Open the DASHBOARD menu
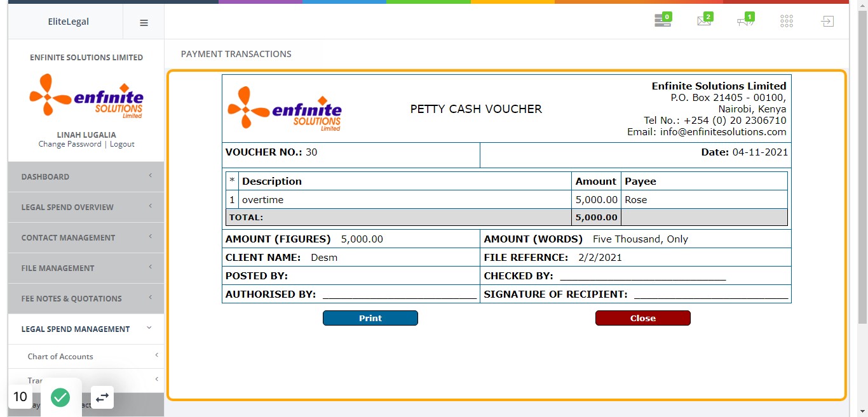 [86, 176]
